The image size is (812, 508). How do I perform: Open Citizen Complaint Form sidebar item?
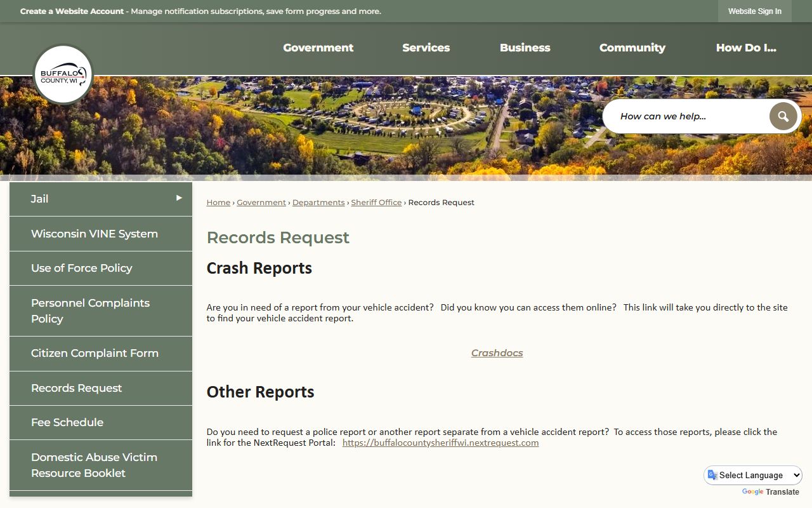pos(101,353)
